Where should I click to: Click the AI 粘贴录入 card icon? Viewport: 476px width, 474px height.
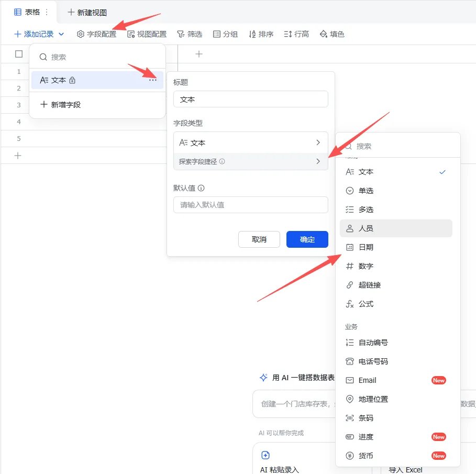pos(265,455)
